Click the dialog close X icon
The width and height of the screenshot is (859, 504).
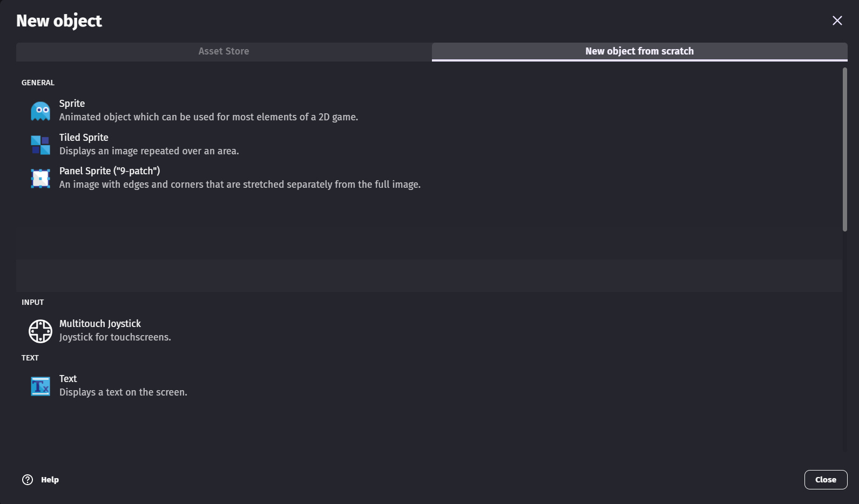(x=837, y=21)
